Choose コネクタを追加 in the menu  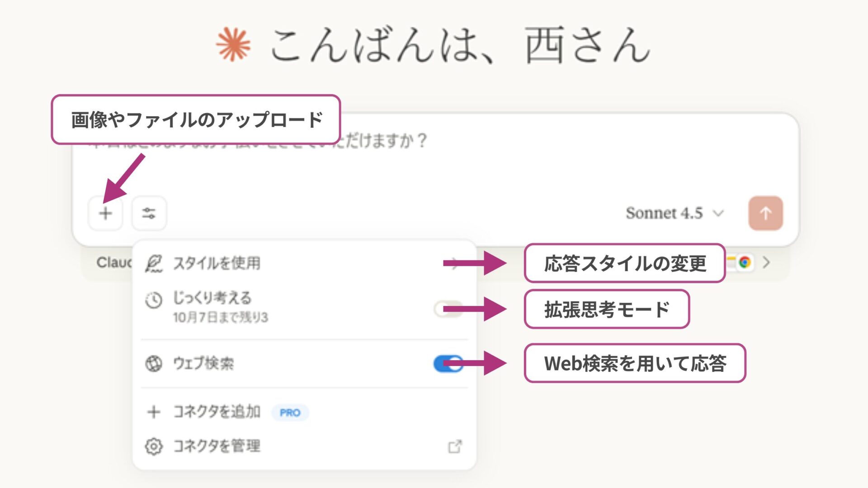click(216, 412)
